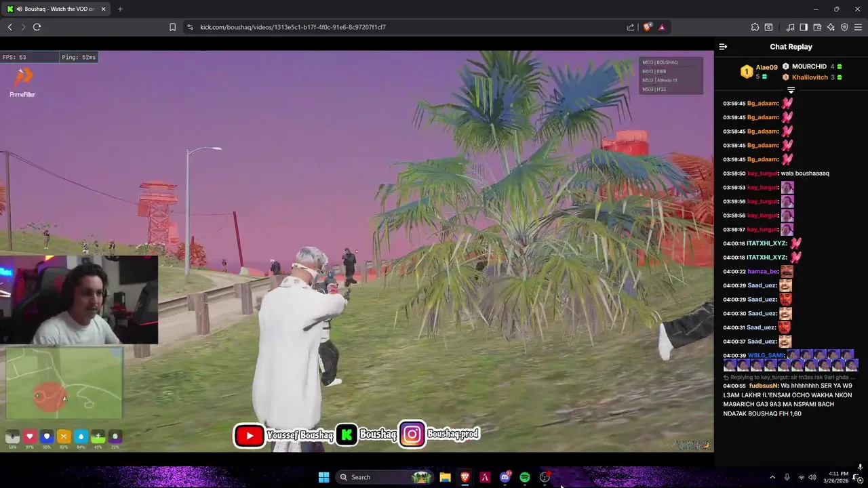
Task: Open MOURCHID's leaderboard entry
Action: coord(812,66)
